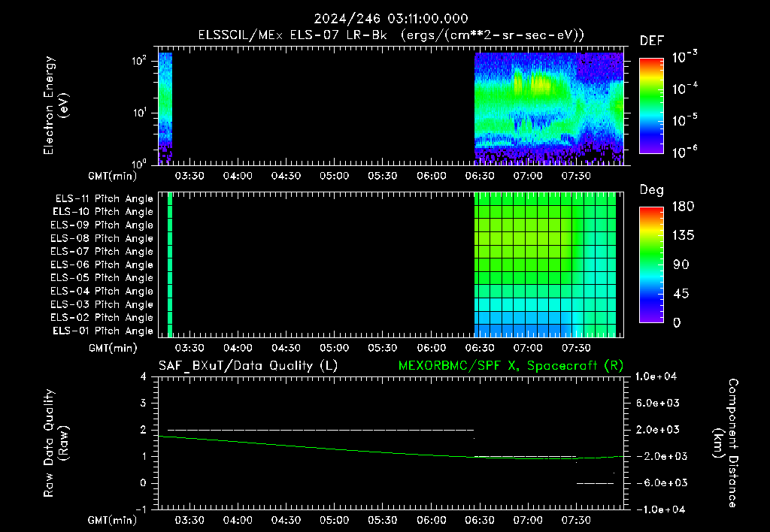
Task: Click the green MEXORBMC/SPF X, Spacecraft (R) title
Action: click(511, 366)
